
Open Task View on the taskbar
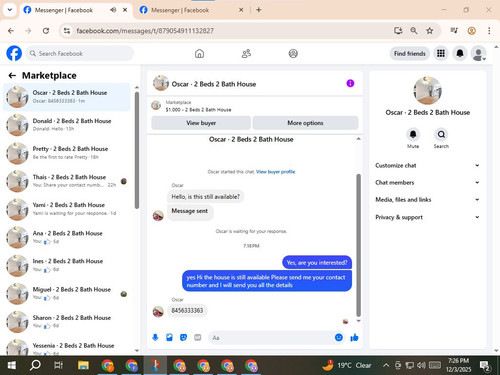click(x=59, y=365)
